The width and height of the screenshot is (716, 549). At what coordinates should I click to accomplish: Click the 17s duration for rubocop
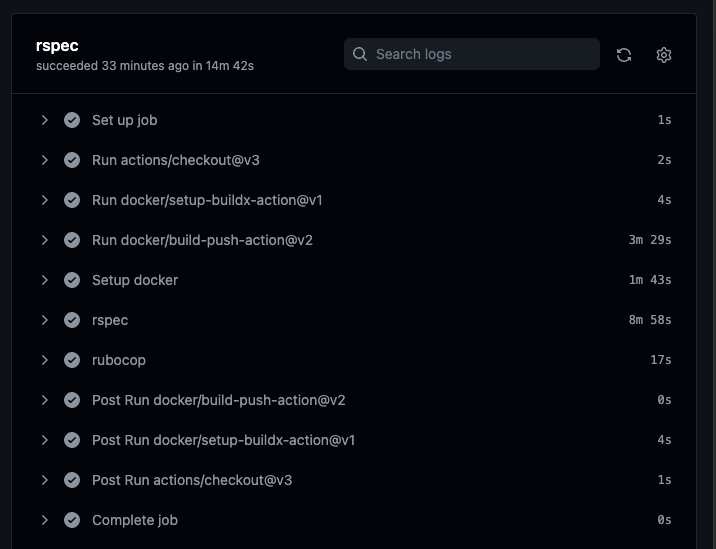661,360
